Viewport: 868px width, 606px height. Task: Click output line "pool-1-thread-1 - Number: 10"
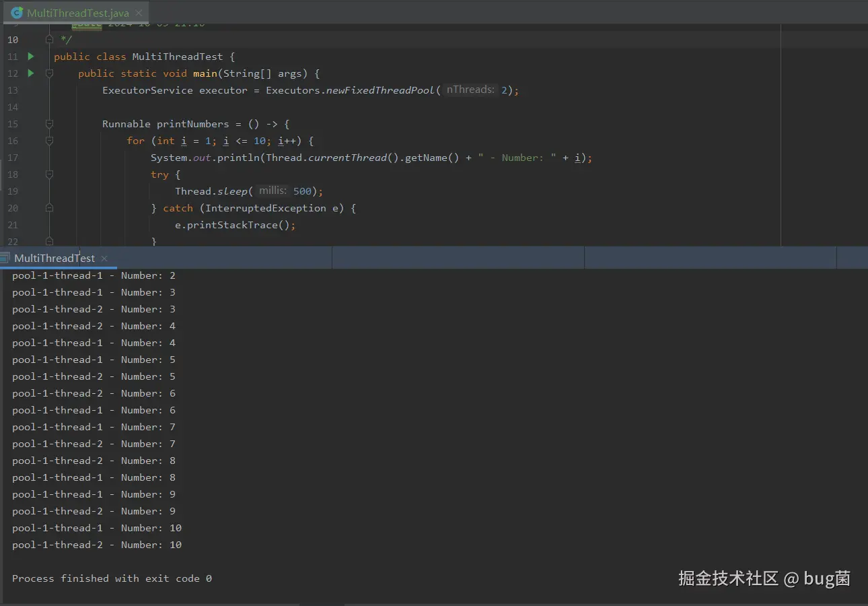coord(97,528)
